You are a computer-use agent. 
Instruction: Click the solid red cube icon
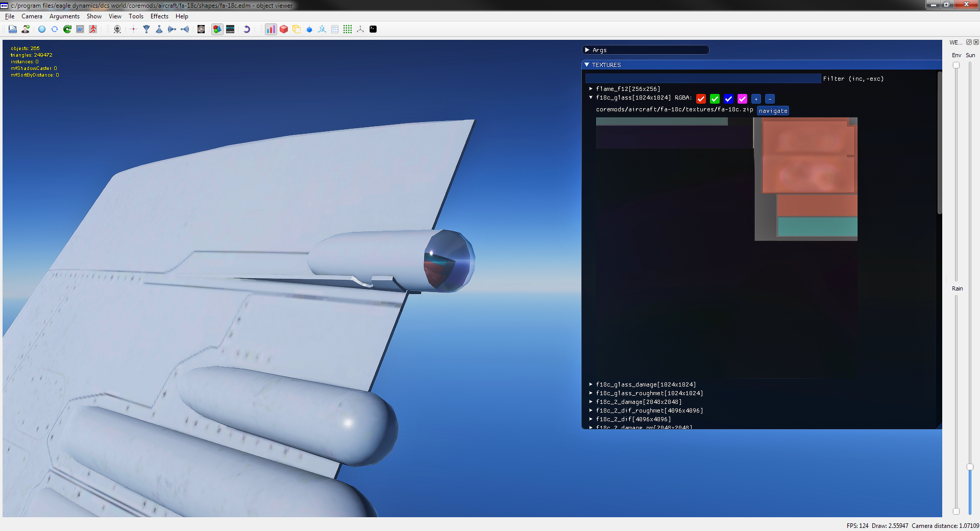point(284,29)
